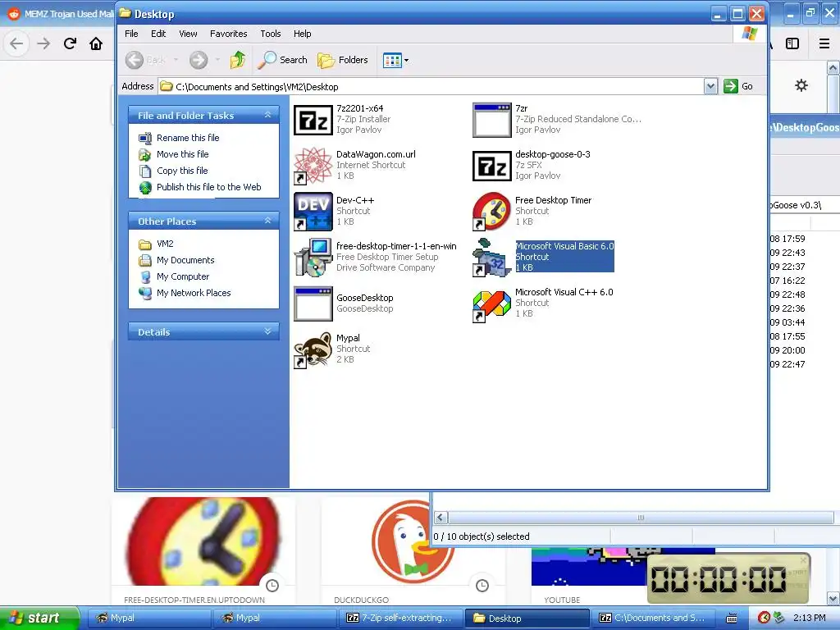Image resolution: width=840 pixels, height=630 pixels.
Task: Open the Forward history dropdown arrow
Action: pos(217,60)
